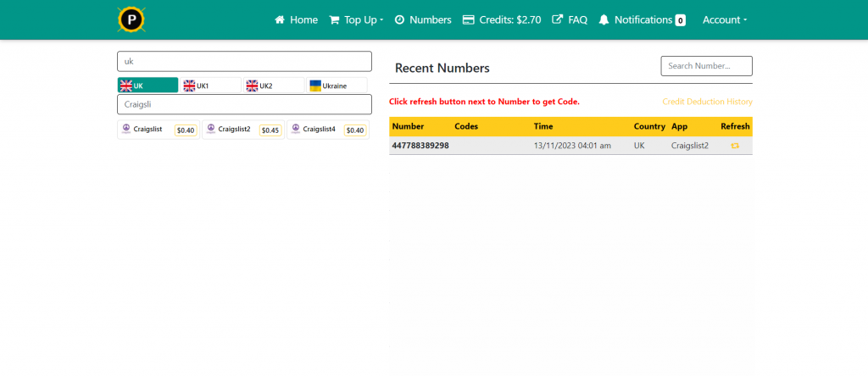
Task: Click the clock icon beside Numbers
Action: (x=399, y=20)
